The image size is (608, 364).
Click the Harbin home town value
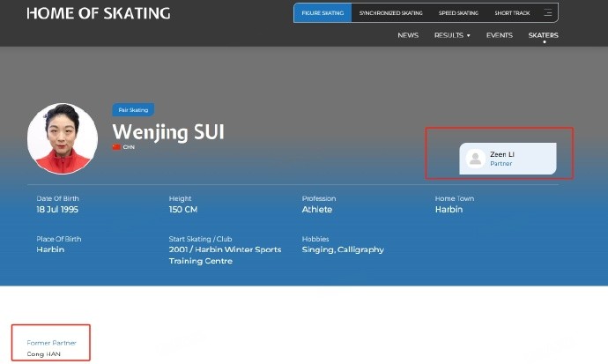(448, 210)
